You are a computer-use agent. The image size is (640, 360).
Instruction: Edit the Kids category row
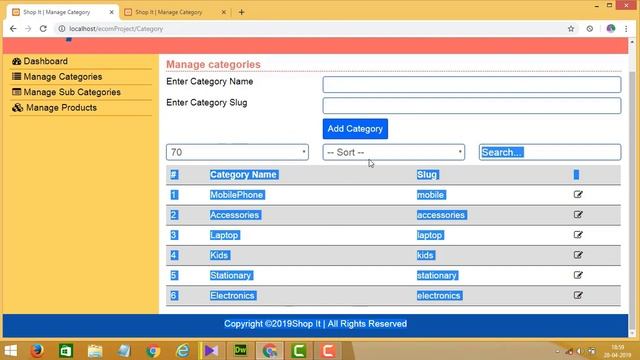tap(578, 255)
